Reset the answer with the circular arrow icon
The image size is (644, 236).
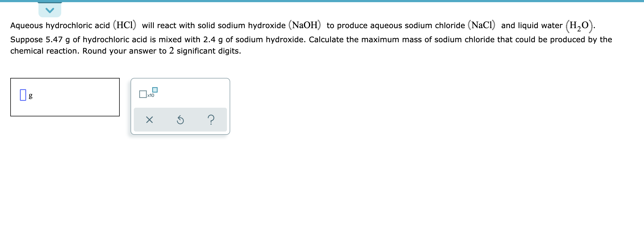tap(180, 120)
